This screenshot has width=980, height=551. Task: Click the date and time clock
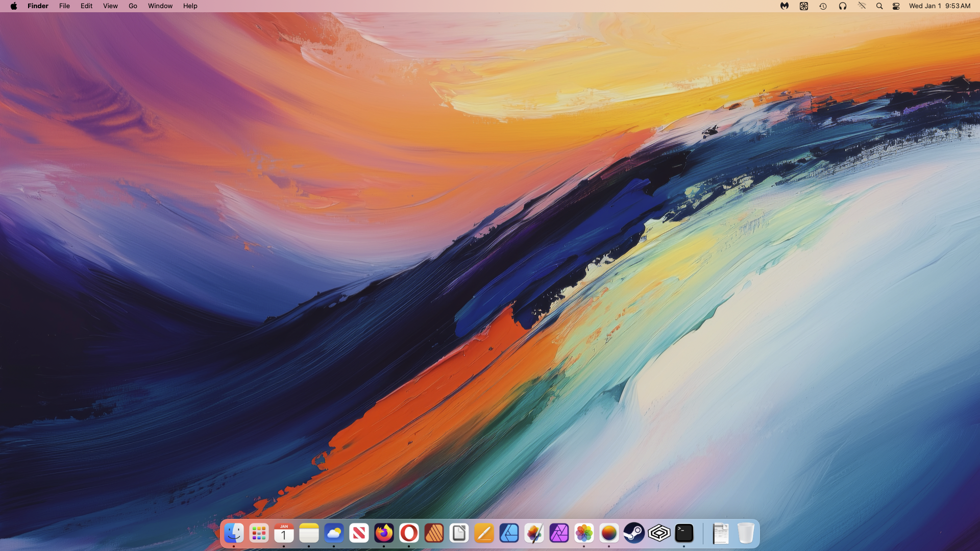pos(939,6)
